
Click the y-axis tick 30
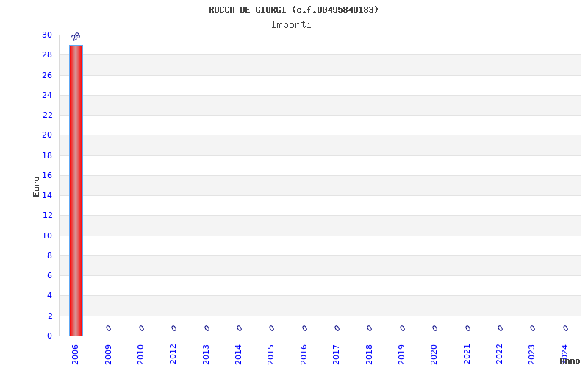click(x=47, y=35)
